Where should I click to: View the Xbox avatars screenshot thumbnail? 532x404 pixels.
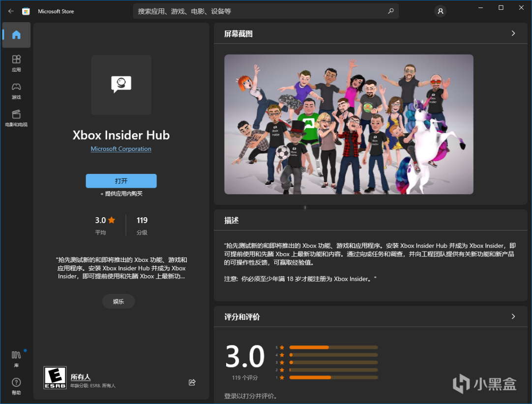[349, 124]
